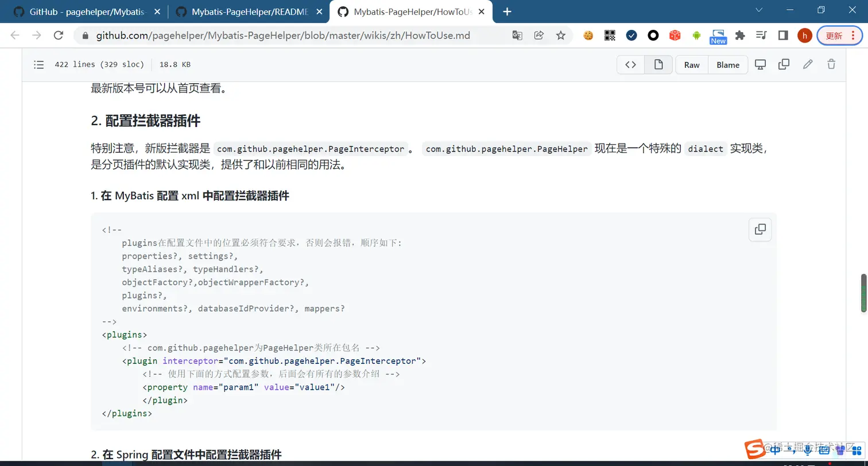Click the code line 'typeAliases?, typeHandlers?,'
Screen dimensions: 868x466
coord(192,269)
